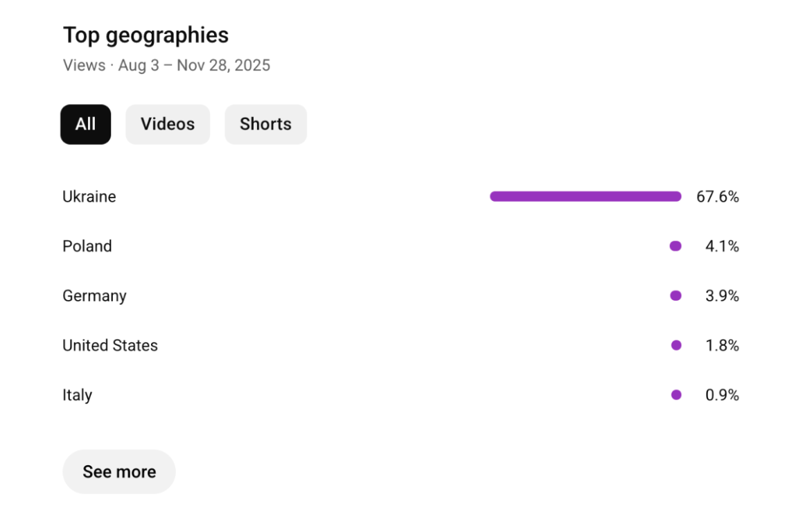Click the Views date range subtitle

166,65
